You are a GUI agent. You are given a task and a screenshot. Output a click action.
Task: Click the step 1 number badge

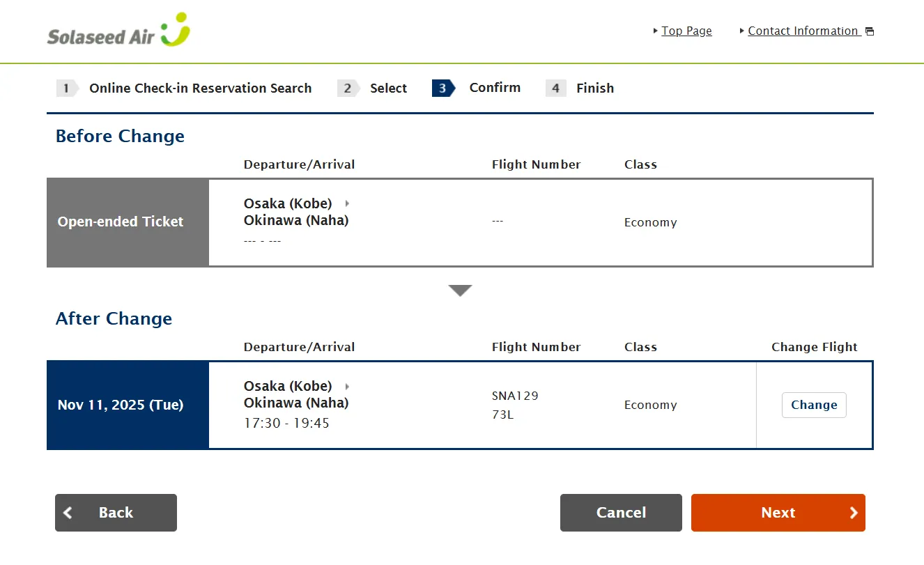(x=67, y=88)
